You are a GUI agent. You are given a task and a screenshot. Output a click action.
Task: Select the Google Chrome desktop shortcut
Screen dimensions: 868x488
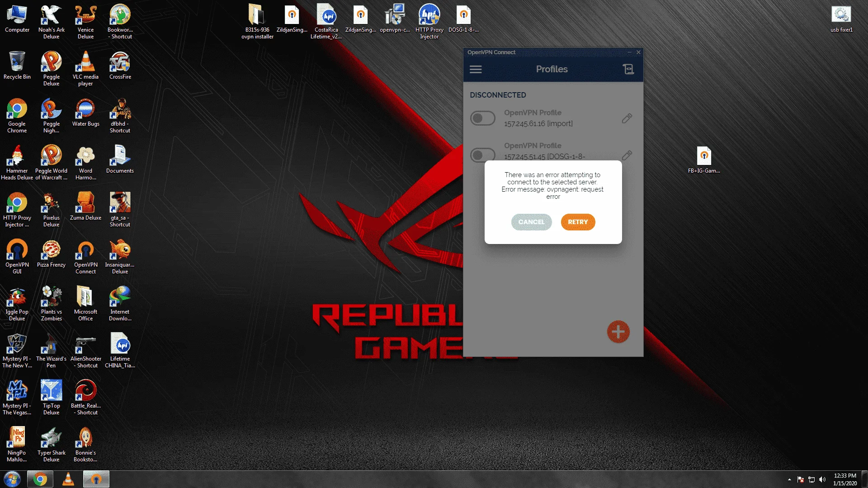point(17,116)
